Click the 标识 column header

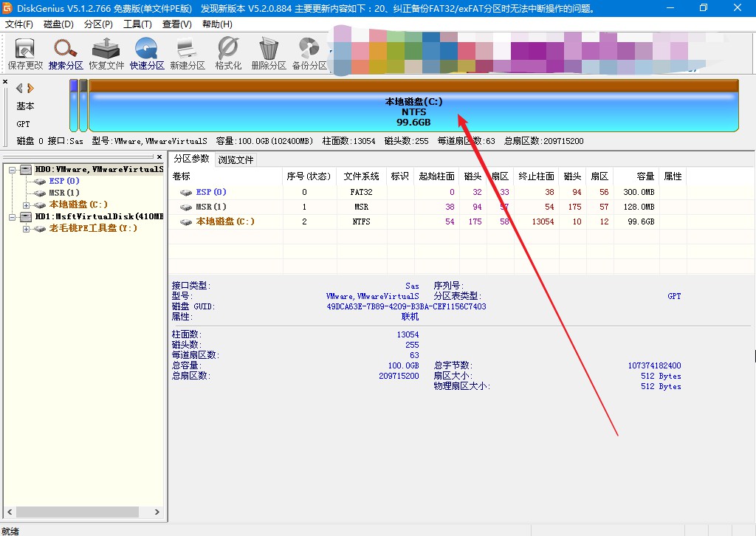(400, 176)
